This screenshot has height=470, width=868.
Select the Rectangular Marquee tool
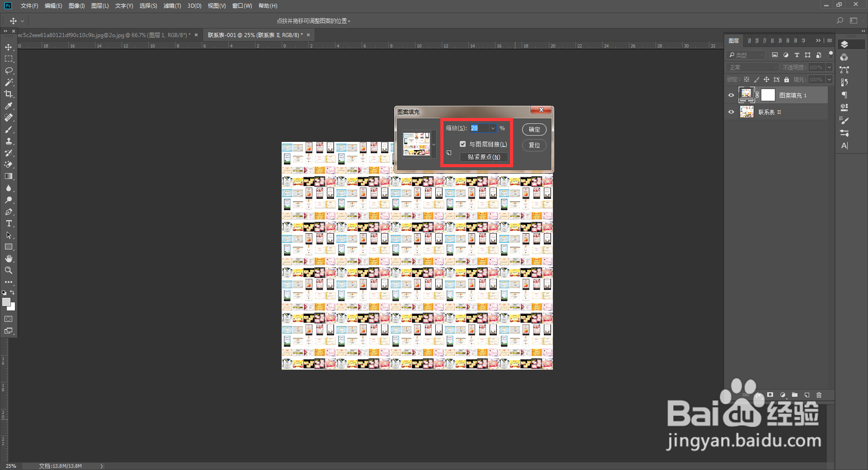(x=9, y=59)
